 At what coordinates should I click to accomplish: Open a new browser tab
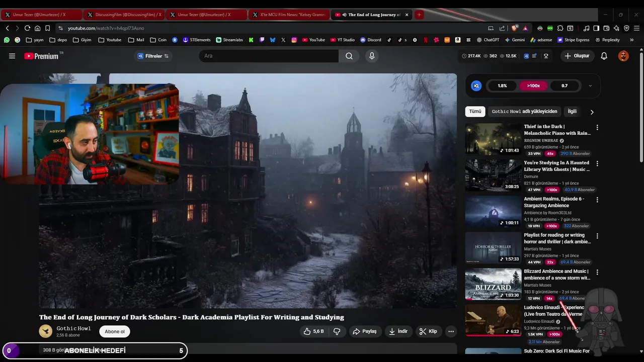(x=419, y=15)
